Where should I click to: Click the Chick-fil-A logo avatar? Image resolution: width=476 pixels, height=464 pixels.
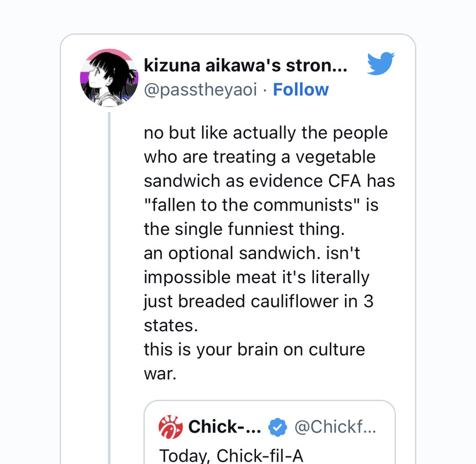tap(171, 427)
